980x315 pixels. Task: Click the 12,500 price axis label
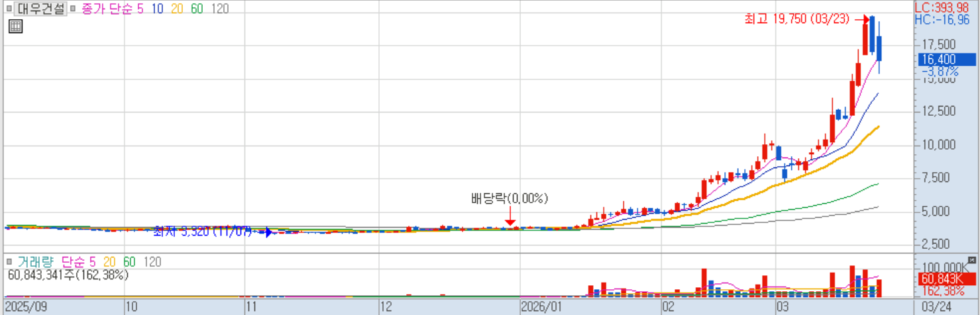point(940,111)
